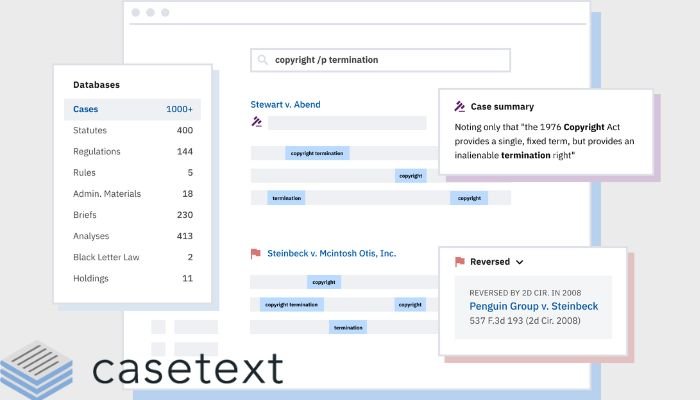Open the Briefs database
The image size is (700, 400).
pos(133,215)
